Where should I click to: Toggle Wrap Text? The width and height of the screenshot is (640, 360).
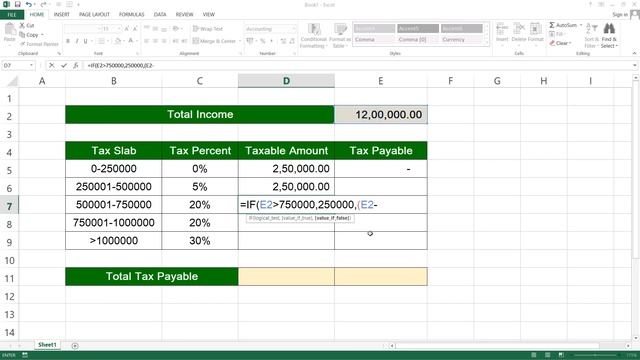pyautogui.click(x=208, y=29)
